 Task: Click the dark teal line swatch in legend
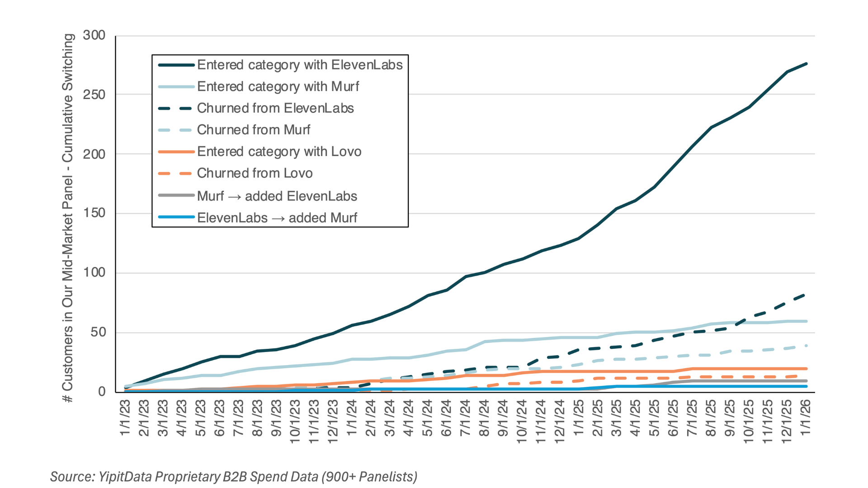[176, 65]
